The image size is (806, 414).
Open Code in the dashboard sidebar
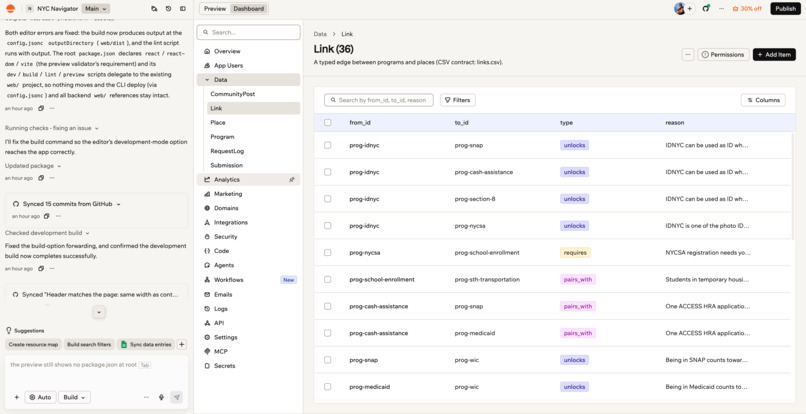click(222, 251)
